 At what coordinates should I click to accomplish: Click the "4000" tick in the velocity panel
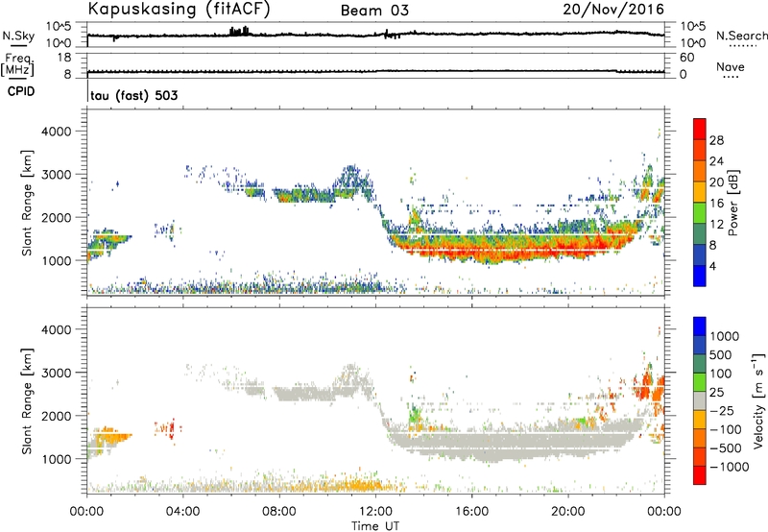click(56, 329)
